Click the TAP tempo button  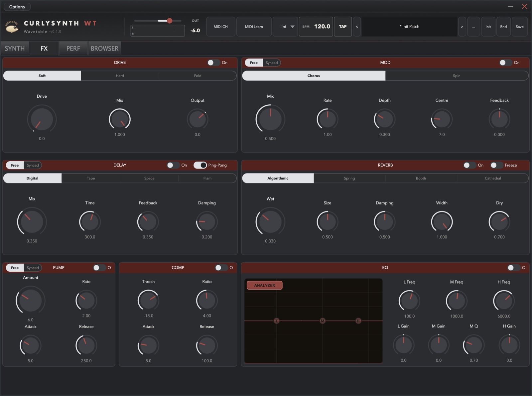(343, 27)
